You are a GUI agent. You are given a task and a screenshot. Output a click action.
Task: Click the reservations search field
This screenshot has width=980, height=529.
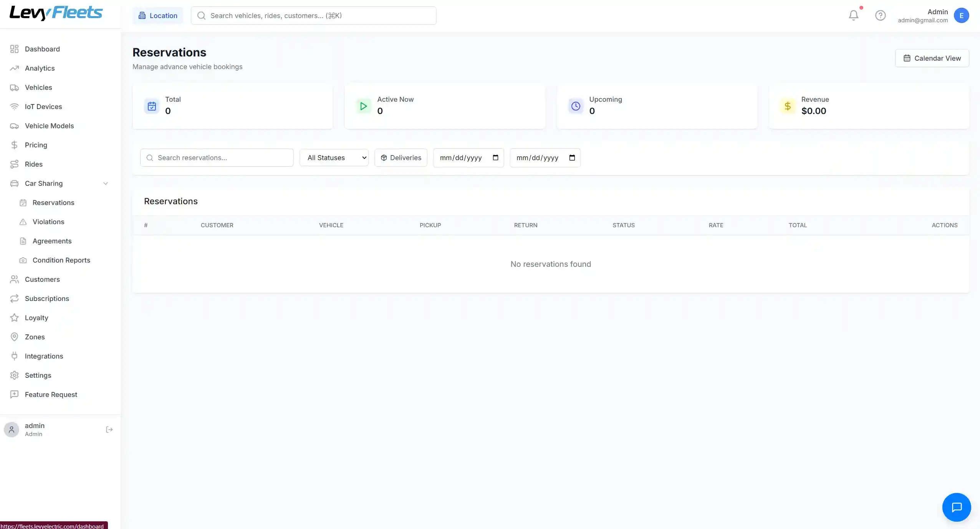216,157
